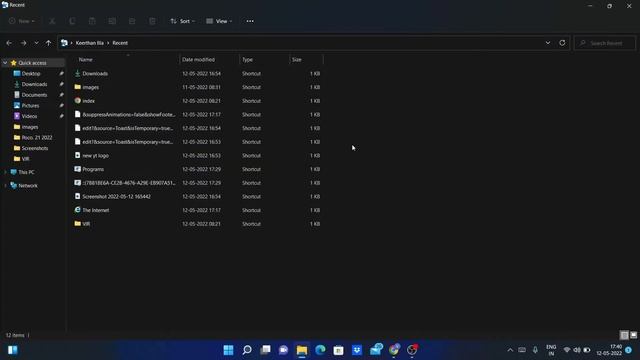This screenshot has height=360, width=640.
Task: Go up one folder level
Action: pyautogui.click(x=48, y=43)
